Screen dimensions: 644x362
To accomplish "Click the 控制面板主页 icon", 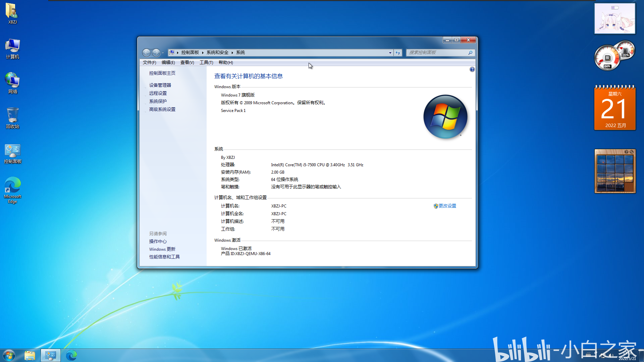I will tap(162, 73).
